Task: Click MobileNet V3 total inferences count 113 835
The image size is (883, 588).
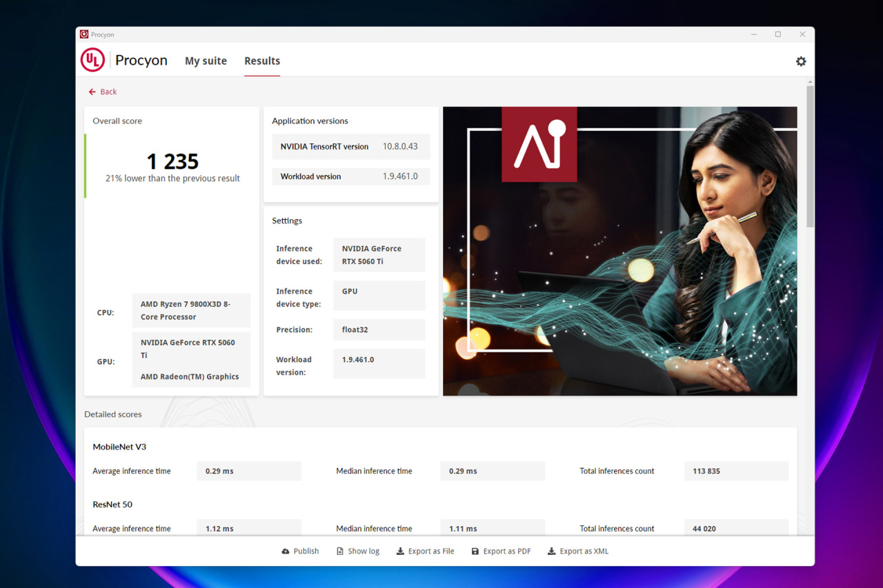Action: coord(736,472)
